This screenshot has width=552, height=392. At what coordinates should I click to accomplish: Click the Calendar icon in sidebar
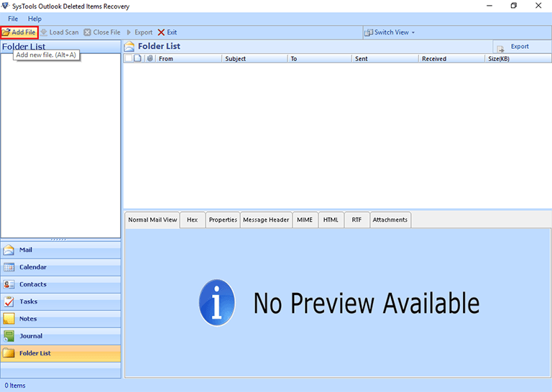click(9, 267)
